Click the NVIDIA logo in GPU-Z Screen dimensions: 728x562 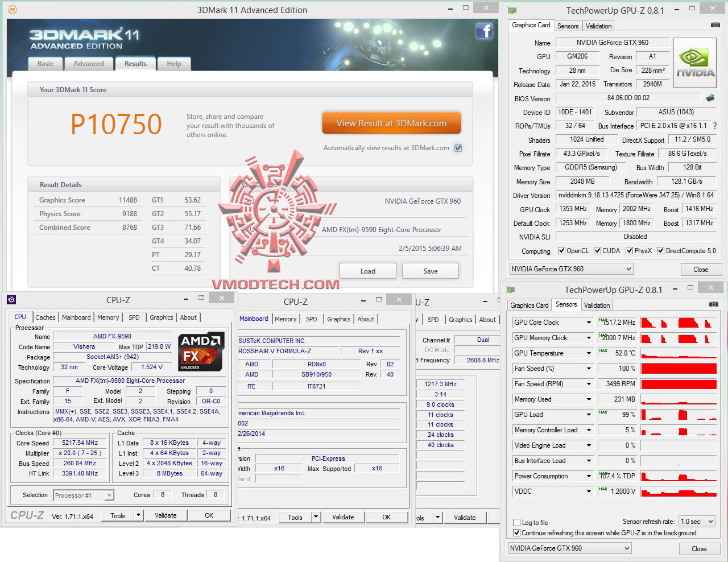pyautogui.click(x=695, y=63)
